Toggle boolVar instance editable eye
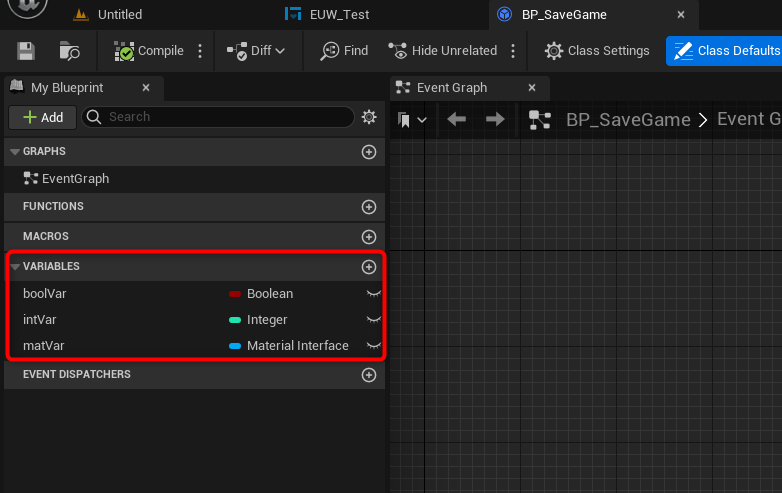 point(374,294)
